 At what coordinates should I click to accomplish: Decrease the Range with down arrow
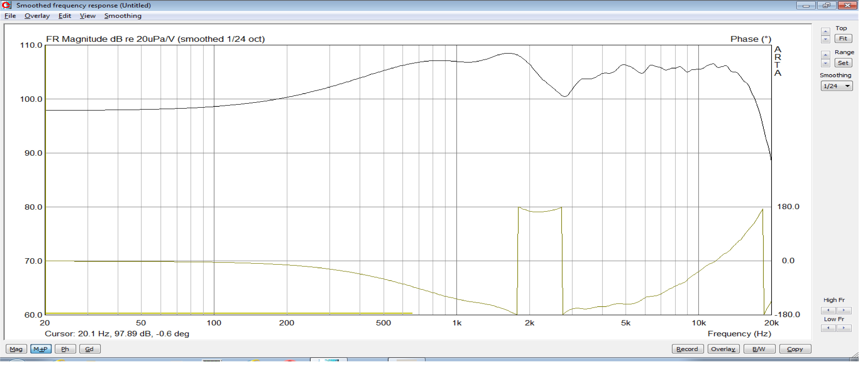[825, 63]
